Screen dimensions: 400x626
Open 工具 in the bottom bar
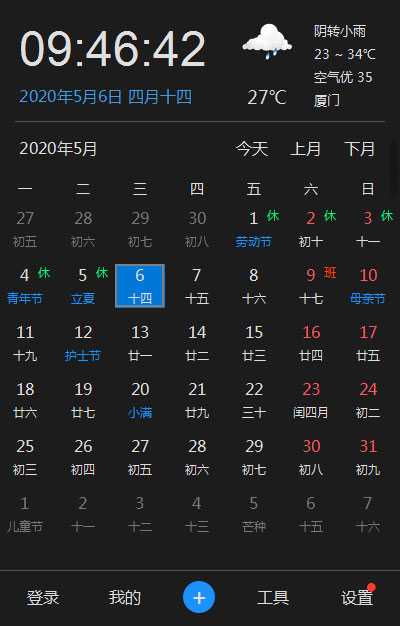(273, 598)
